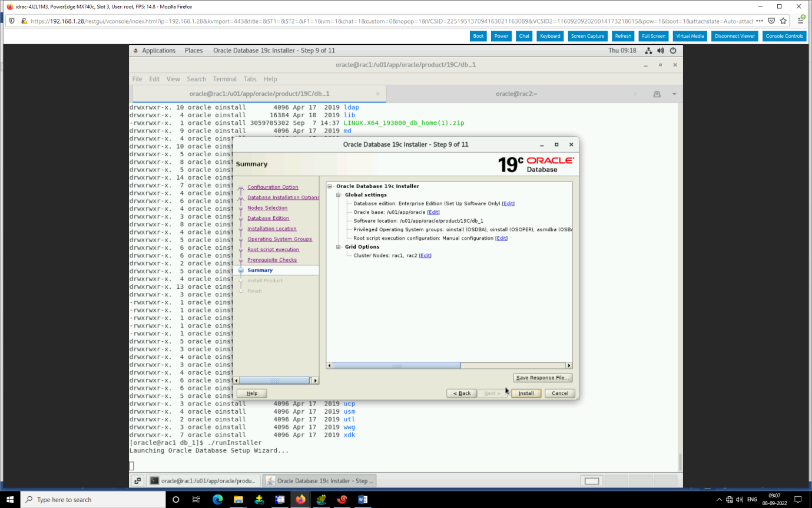Image resolution: width=812 pixels, height=508 pixels.
Task: Click address bar lock warning icon
Action: [24, 21]
